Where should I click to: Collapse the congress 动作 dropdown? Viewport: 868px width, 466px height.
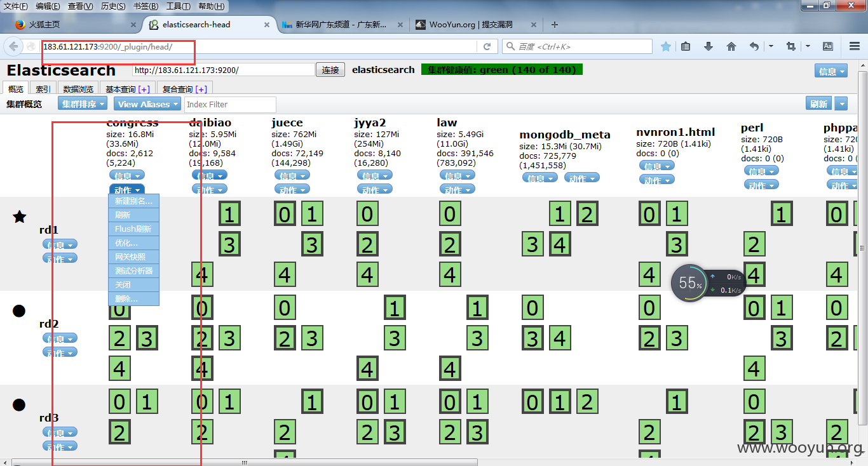point(127,189)
